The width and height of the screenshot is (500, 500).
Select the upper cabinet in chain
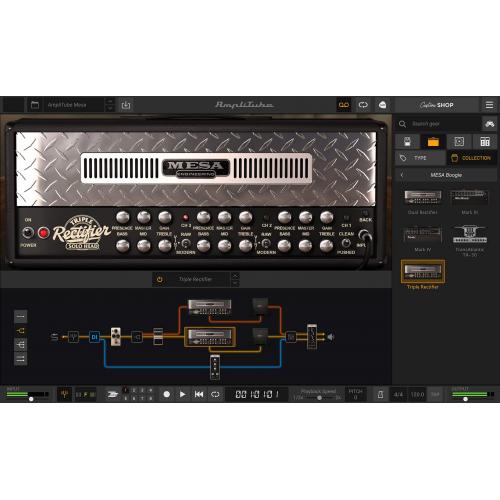pyautogui.click(x=260, y=307)
